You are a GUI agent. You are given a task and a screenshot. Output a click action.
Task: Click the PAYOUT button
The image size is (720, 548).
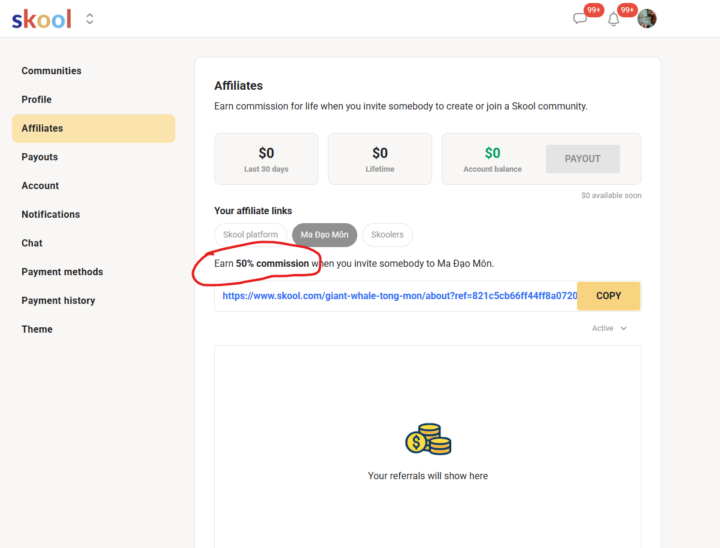[583, 159]
